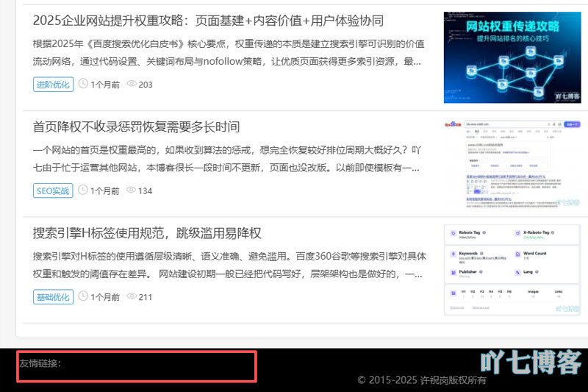588x392 pixels.
Task: Click the excerpt starting 一个网站的首页是权重最高的
Action: pyautogui.click(x=227, y=159)
